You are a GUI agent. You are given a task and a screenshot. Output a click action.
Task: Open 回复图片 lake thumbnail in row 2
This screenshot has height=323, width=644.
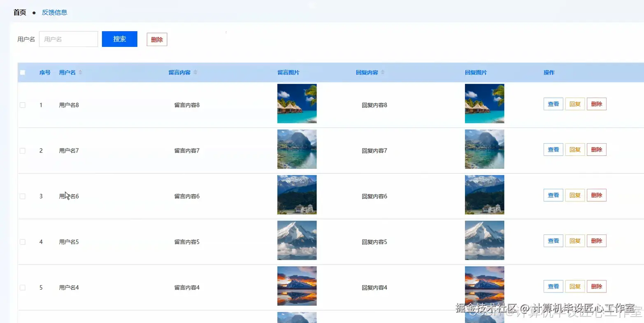click(484, 149)
